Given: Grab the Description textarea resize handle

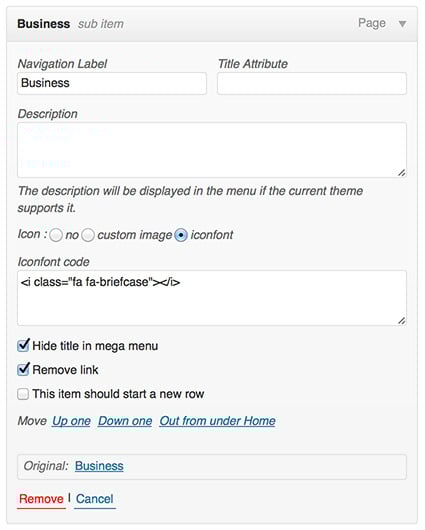Looking at the screenshot, I should click(x=401, y=173).
